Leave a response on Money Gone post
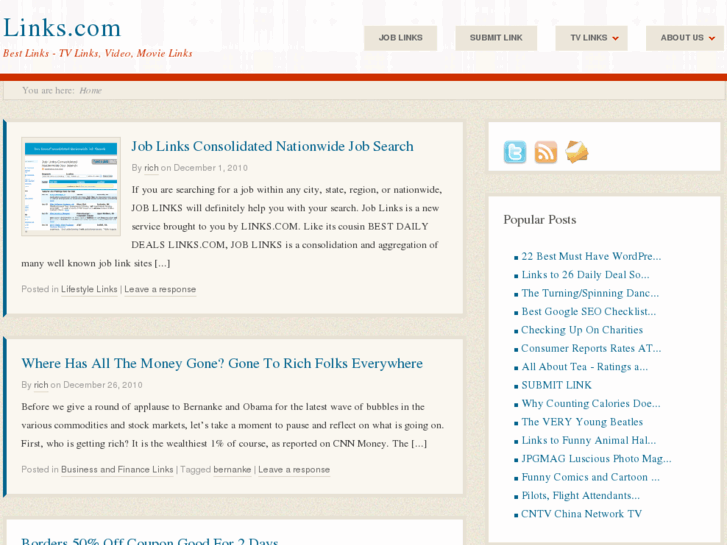Image resolution: width=727 pixels, height=545 pixels. [294, 470]
